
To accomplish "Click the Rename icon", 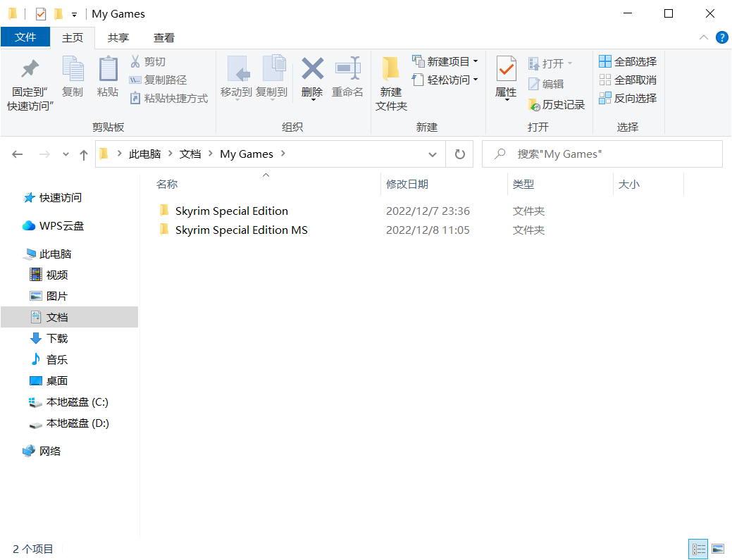I will tap(348, 68).
